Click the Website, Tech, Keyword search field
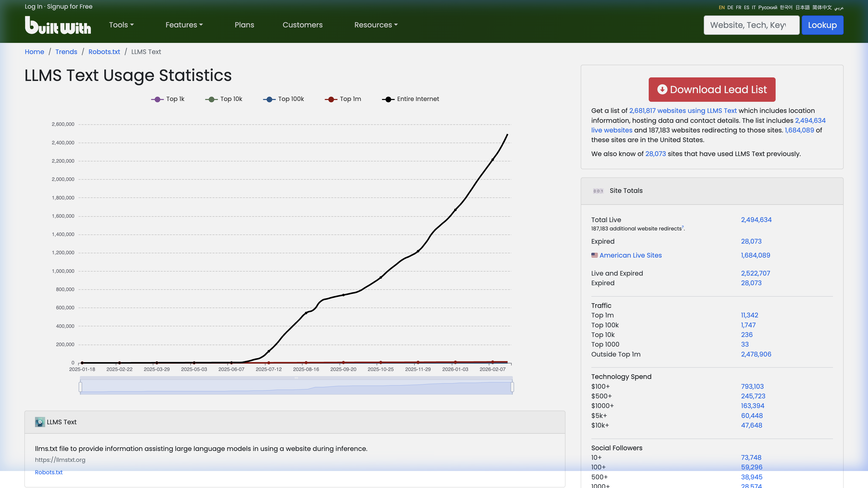The width and height of the screenshot is (868, 488). tap(751, 25)
